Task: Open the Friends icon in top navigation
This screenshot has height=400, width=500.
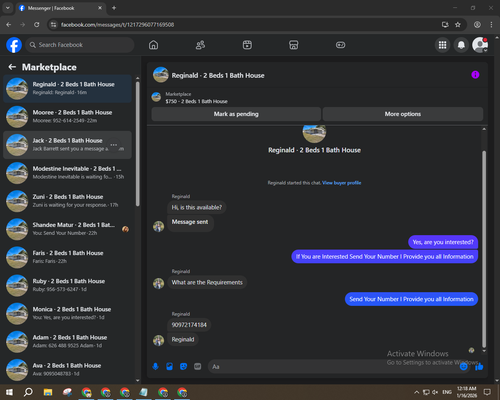Action: point(200,45)
